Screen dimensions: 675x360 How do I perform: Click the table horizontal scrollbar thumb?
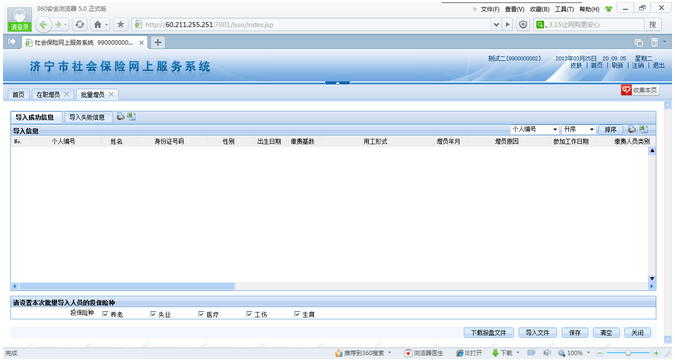point(127,286)
